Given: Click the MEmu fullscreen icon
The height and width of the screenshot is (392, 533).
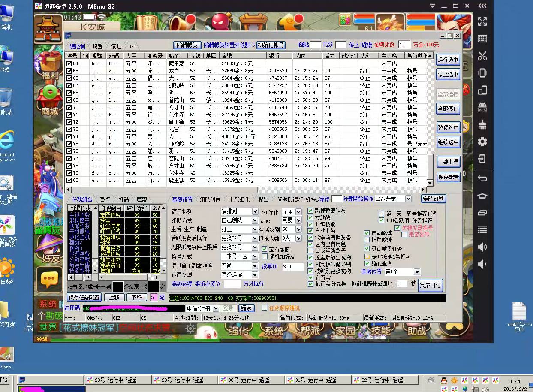Looking at the screenshot, I should point(482,21).
